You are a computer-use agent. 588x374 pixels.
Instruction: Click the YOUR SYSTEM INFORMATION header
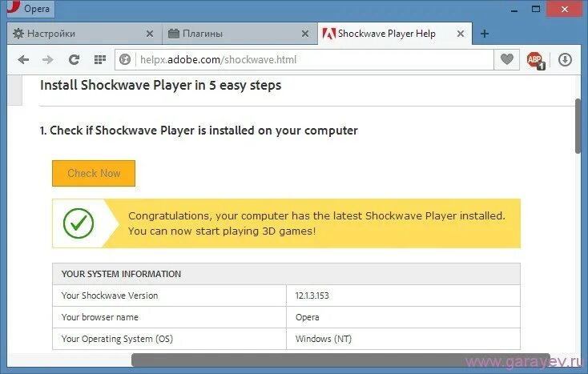click(x=121, y=274)
